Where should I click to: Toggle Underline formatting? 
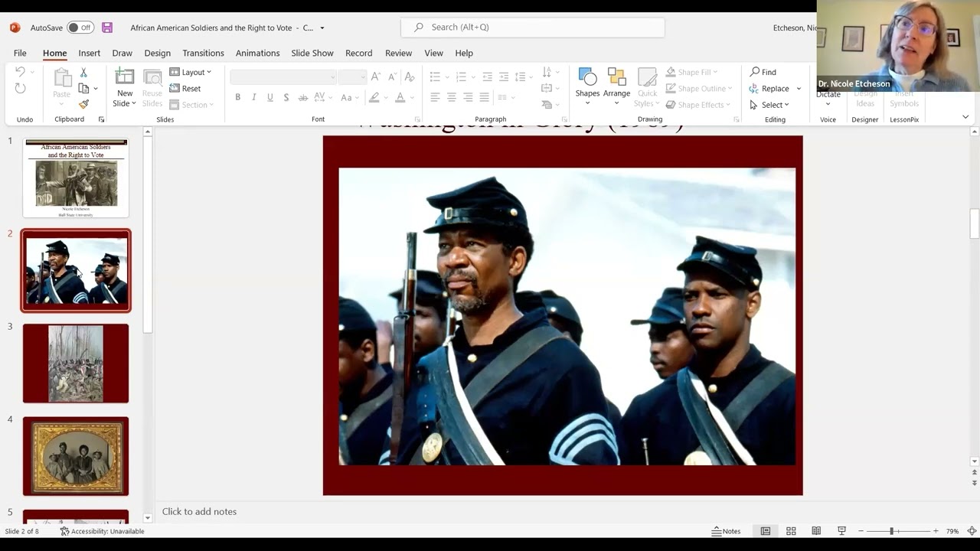[x=270, y=97]
